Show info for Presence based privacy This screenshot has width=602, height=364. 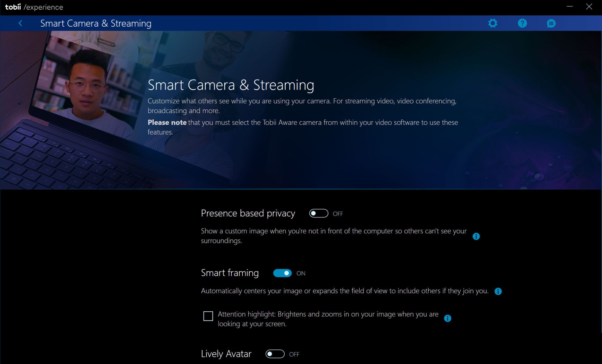tap(476, 236)
